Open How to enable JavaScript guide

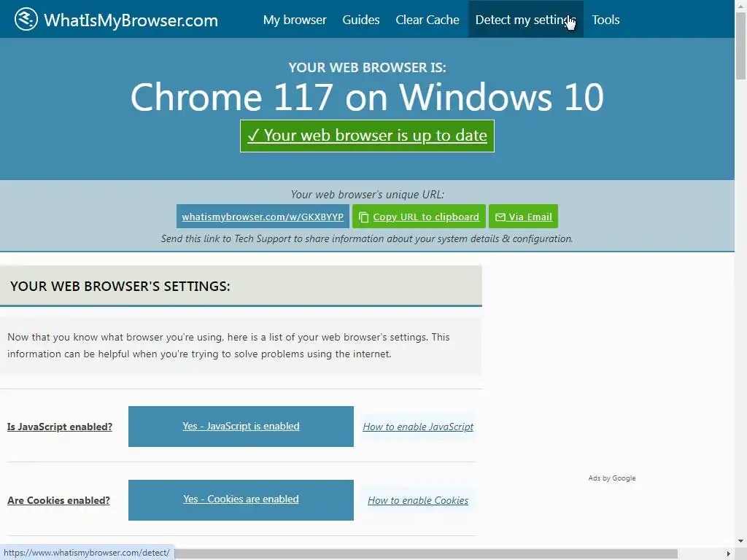coord(418,427)
